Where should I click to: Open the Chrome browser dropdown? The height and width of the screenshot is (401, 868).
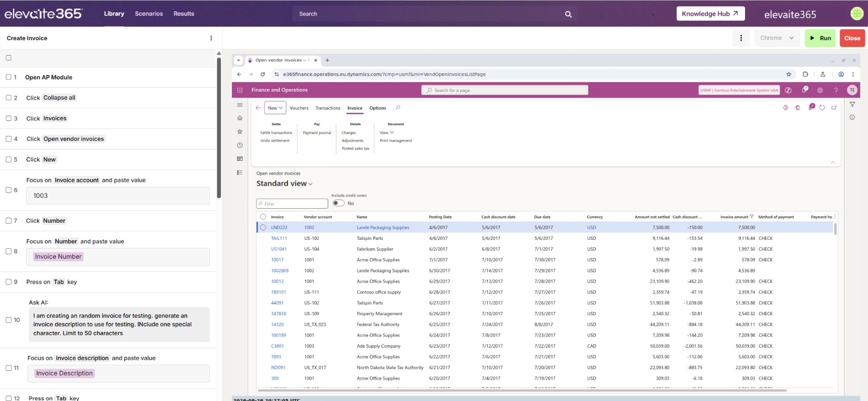click(x=777, y=38)
